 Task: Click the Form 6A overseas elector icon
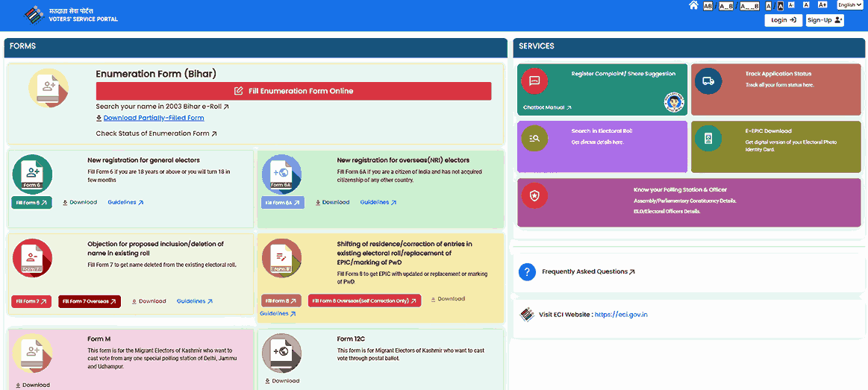pos(281,174)
